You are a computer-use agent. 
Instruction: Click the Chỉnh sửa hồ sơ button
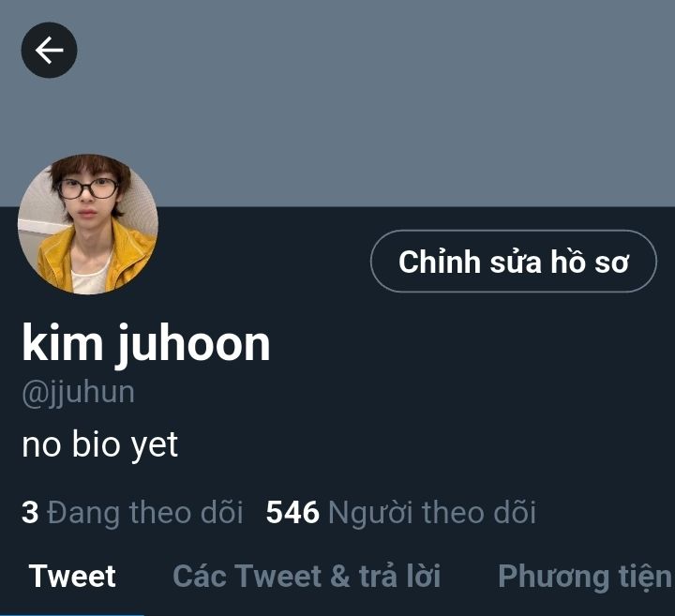pyautogui.click(x=514, y=262)
